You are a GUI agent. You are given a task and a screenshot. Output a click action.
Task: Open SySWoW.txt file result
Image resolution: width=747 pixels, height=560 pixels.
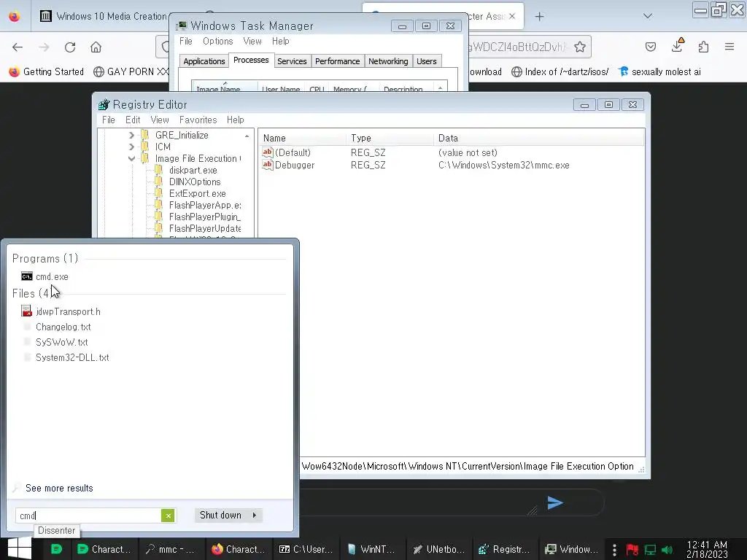(x=62, y=343)
